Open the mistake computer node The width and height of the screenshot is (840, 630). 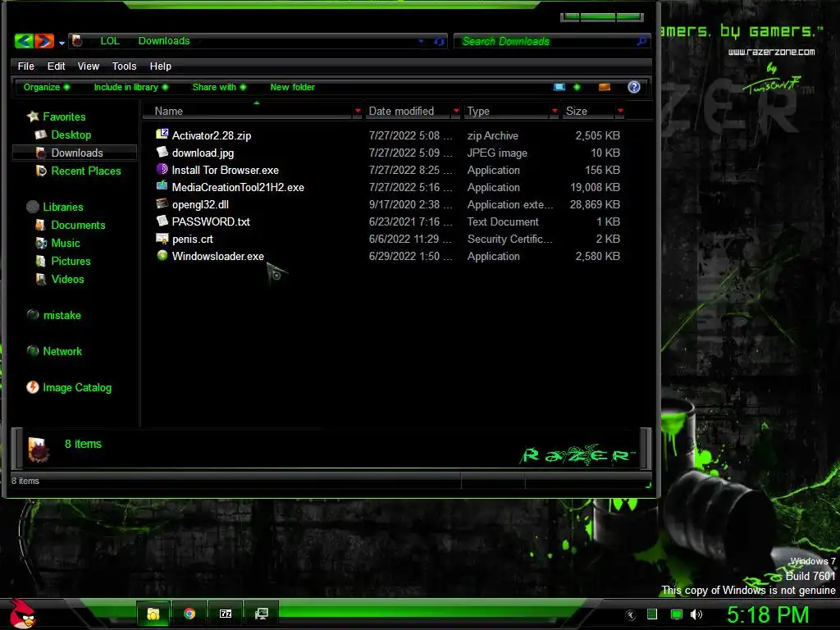click(62, 316)
